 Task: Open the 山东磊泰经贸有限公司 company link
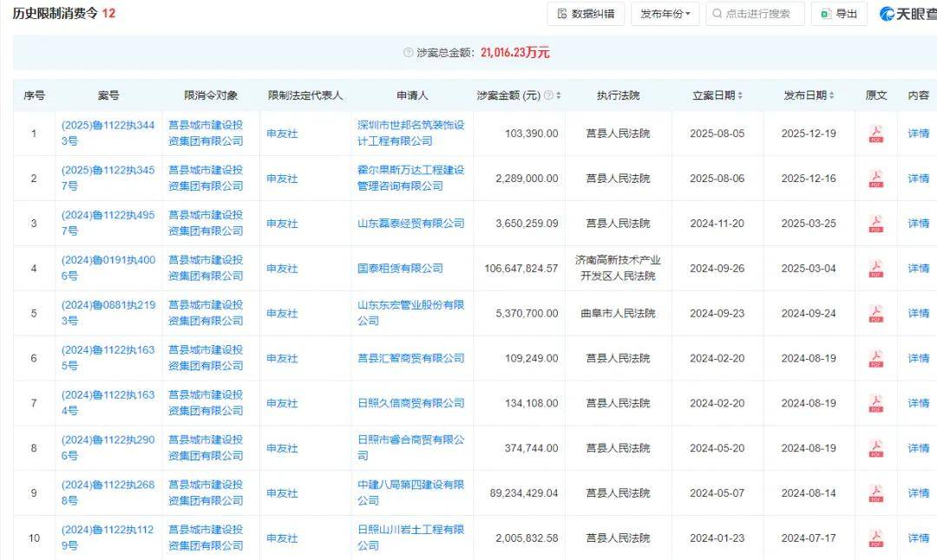[x=409, y=223]
